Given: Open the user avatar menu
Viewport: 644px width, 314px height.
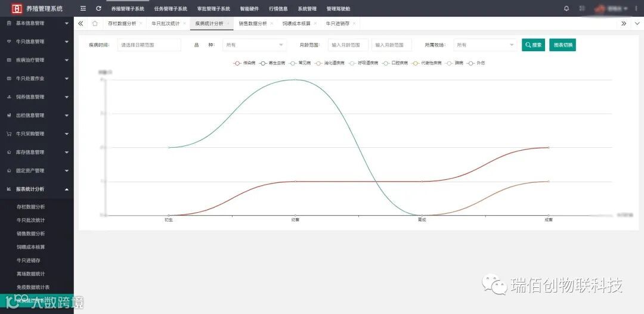Looking at the screenshot, I should tap(611, 8).
